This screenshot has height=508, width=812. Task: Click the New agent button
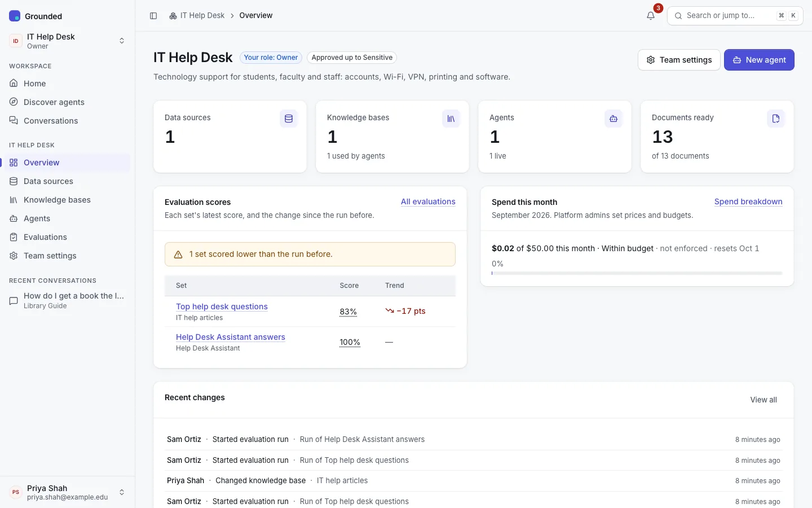coord(759,60)
